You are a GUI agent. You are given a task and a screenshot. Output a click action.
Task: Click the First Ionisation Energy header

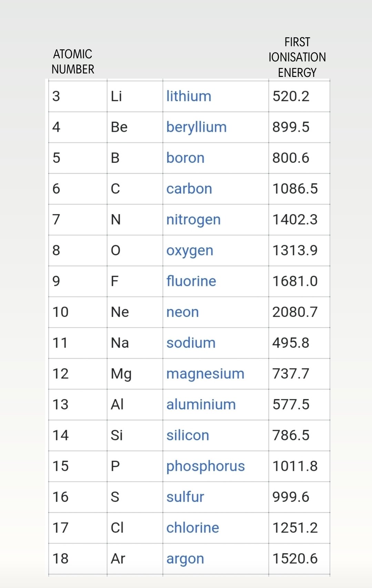(x=297, y=57)
